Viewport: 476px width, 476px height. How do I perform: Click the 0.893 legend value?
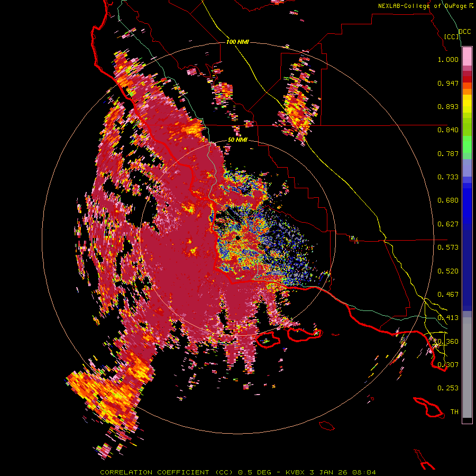pos(448,106)
